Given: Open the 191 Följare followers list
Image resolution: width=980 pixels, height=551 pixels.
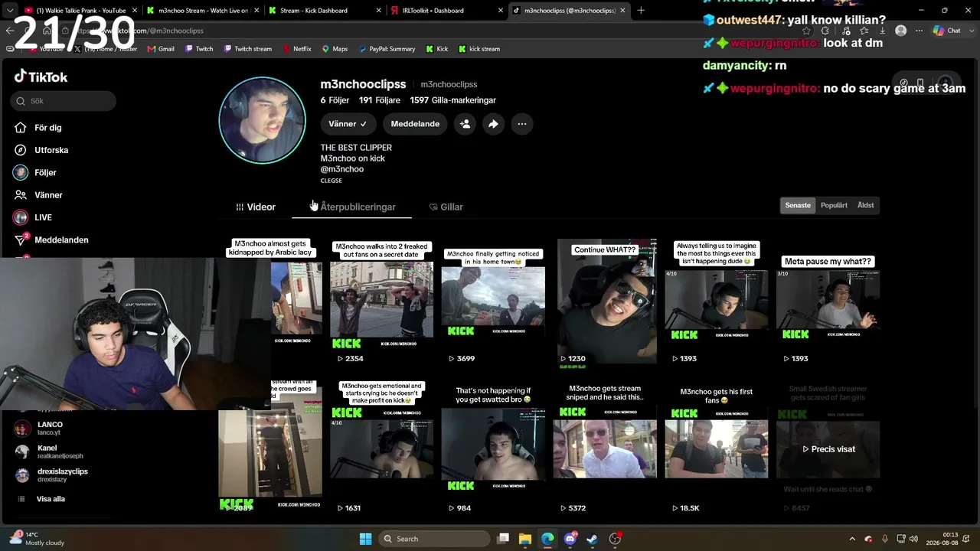Looking at the screenshot, I should [380, 100].
